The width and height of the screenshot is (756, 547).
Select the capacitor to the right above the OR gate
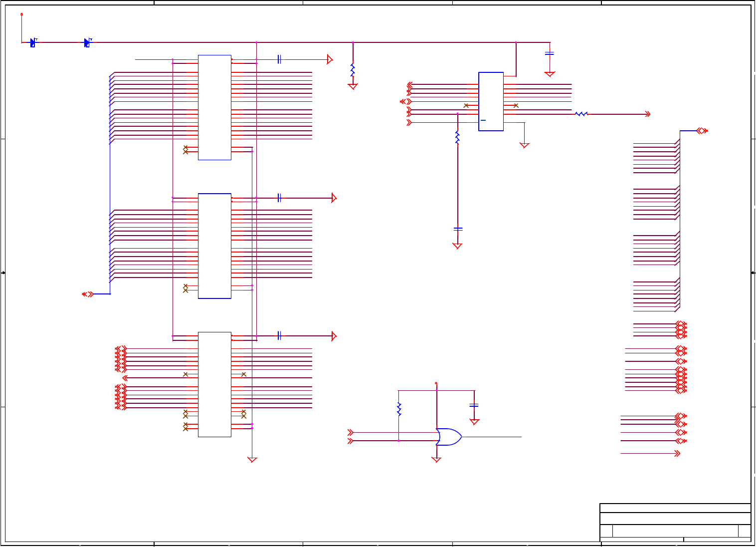tap(474, 405)
